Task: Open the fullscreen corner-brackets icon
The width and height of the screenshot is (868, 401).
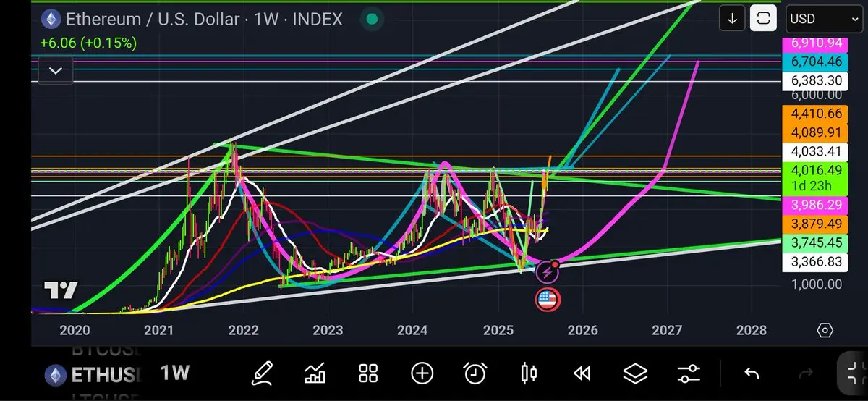Action: point(856,373)
